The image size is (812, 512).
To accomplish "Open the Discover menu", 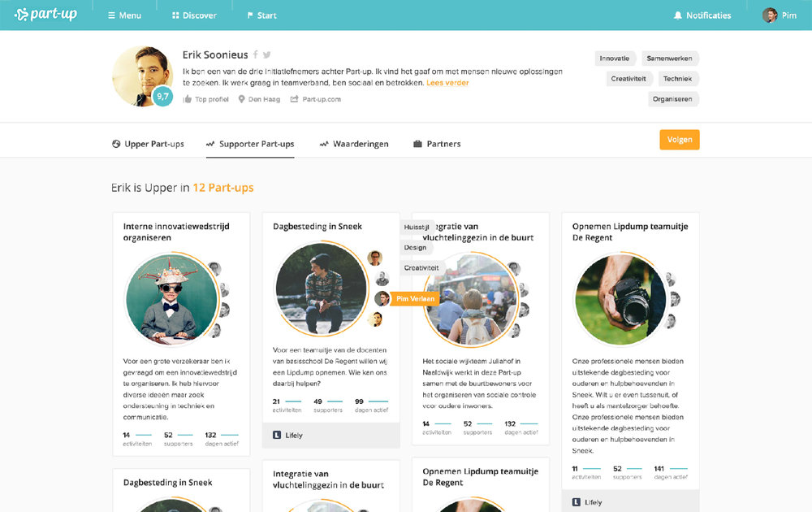I will 194,15.
